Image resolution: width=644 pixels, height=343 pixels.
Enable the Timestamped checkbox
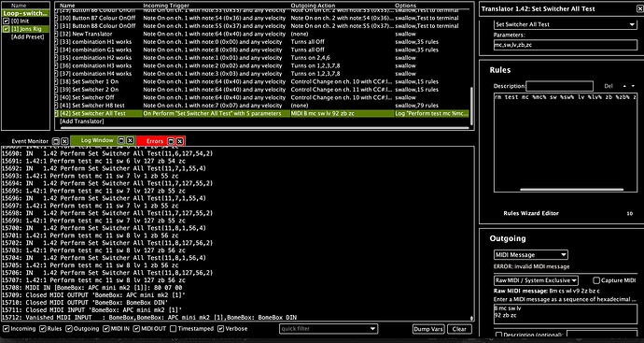174,329
